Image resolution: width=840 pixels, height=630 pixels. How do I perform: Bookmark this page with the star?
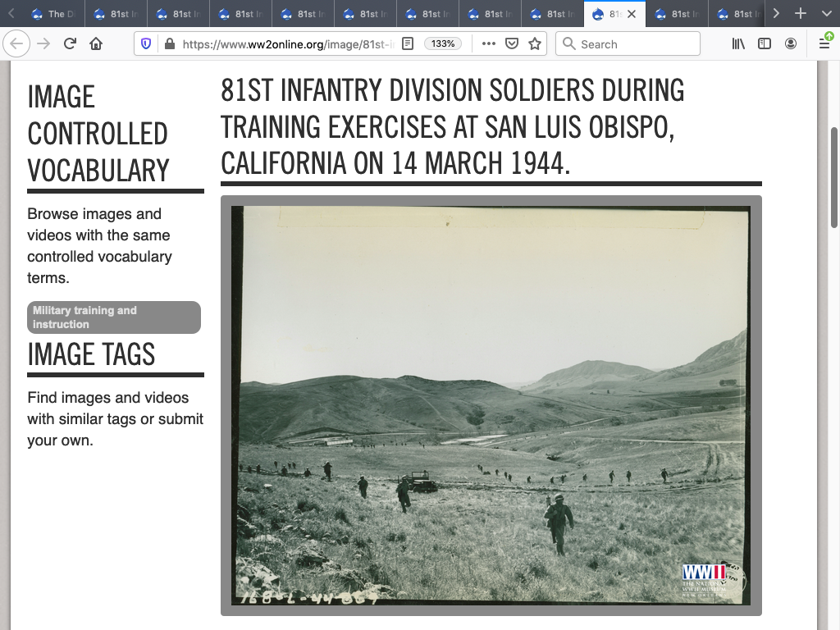coord(535,44)
